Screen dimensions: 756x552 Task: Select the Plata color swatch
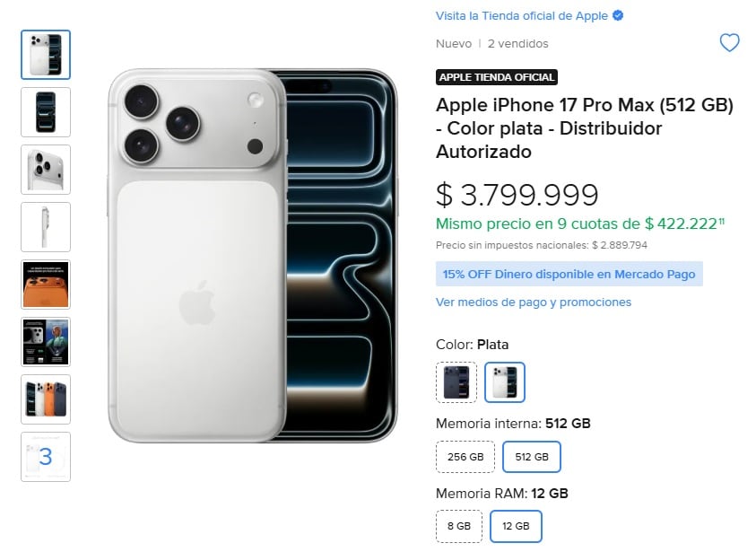[x=504, y=381]
